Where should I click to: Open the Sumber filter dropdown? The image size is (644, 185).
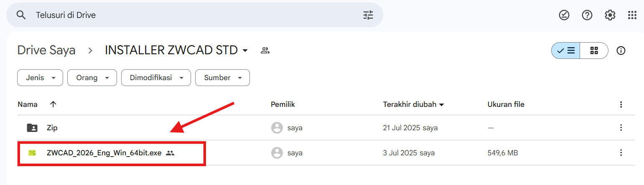click(222, 78)
